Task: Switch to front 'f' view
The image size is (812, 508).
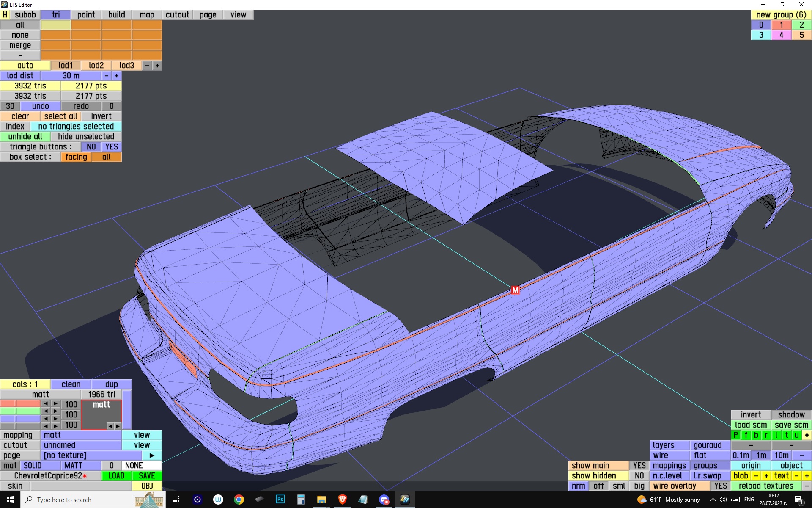Action: (x=746, y=435)
